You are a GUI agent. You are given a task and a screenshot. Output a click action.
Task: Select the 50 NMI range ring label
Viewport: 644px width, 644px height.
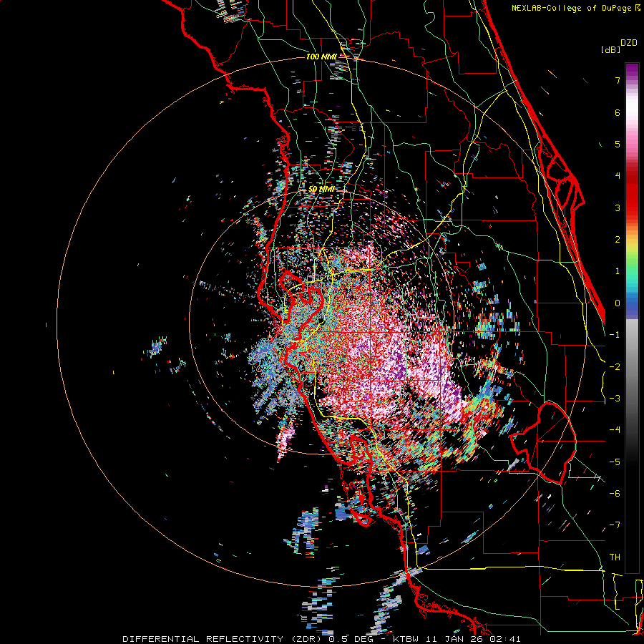321,189
